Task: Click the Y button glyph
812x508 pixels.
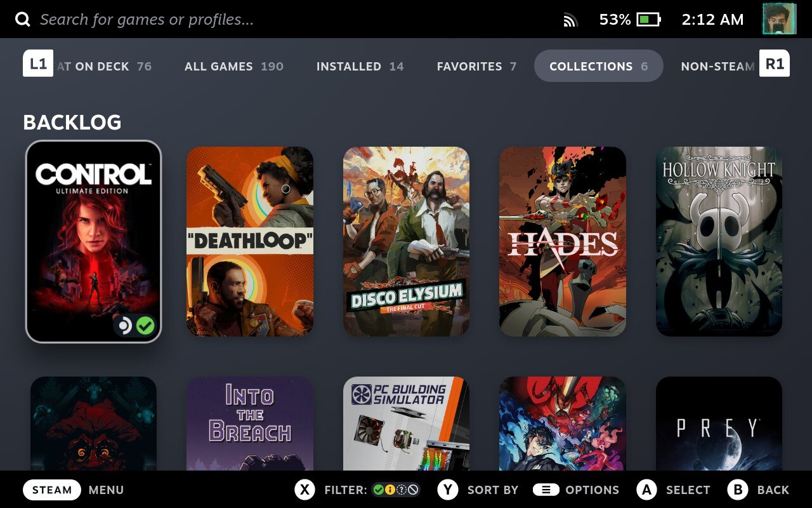Action: point(448,490)
